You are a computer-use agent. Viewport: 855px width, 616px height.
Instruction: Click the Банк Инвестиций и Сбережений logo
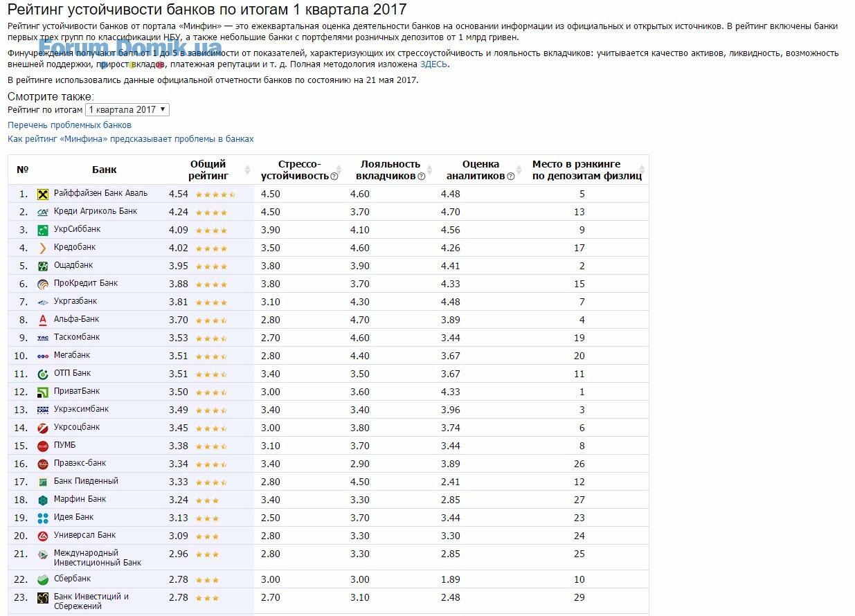tap(43, 598)
